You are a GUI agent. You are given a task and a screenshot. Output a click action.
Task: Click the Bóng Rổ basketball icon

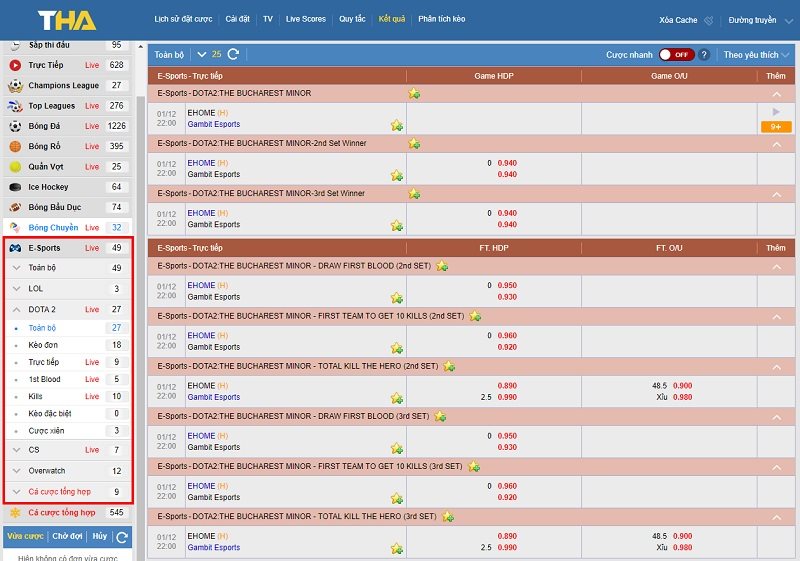click(15, 146)
